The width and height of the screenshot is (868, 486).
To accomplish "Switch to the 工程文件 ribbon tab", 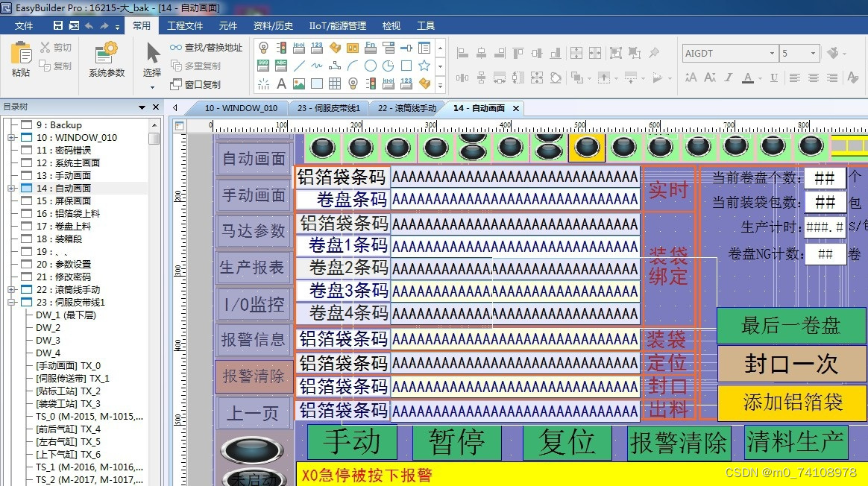I will coord(185,25).
